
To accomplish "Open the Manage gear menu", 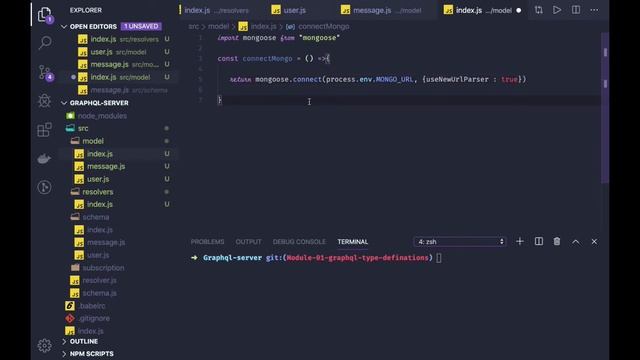I will click(44, 345).
